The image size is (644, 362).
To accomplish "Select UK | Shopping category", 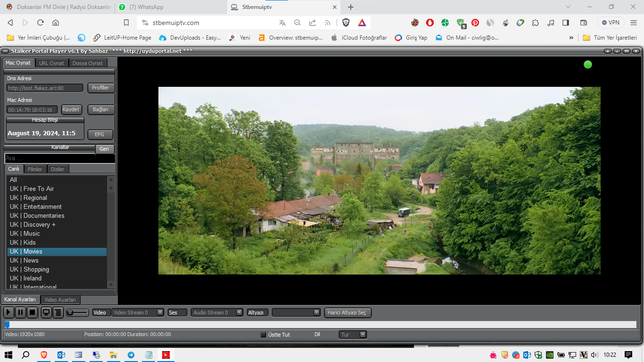I will (57, 269).
